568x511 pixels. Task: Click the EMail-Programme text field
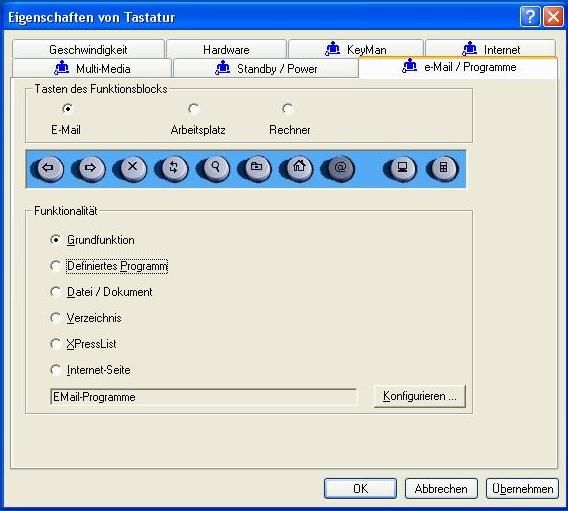[x=204, y=397]
